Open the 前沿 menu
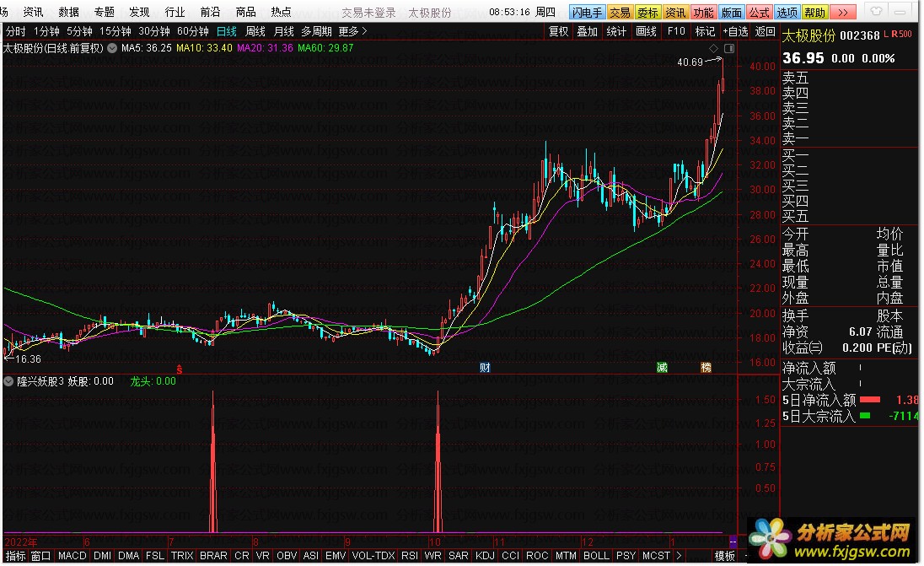 211,12
